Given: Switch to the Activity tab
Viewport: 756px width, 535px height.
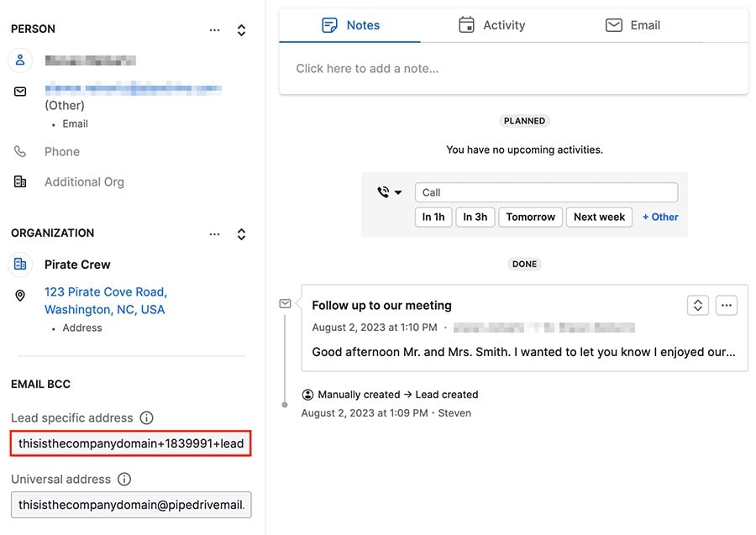Looking at the screenshot, I should pos(491,25).
